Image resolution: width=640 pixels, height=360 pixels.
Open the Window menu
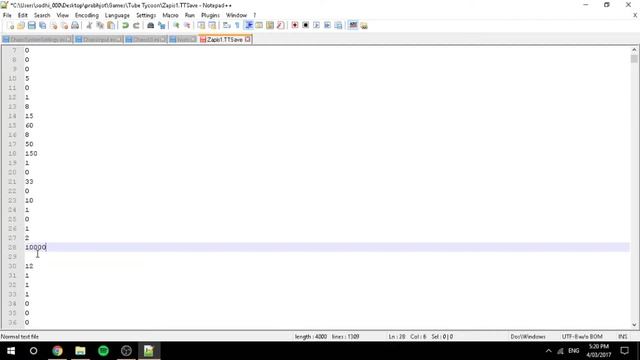pyautogui.click(x=237, y=15)
